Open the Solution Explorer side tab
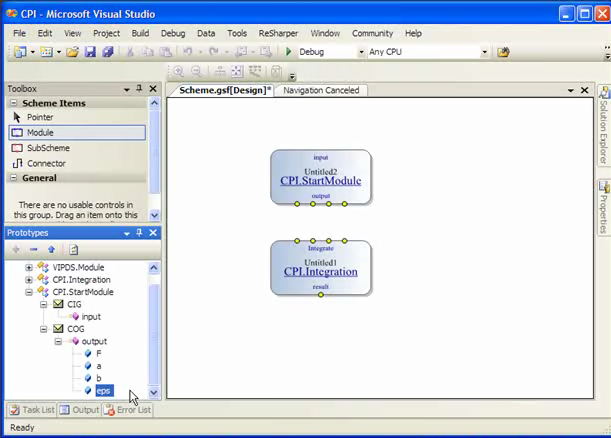Image resolution: width=611 pixels, height=438 pixels. (x=604, y=126)
